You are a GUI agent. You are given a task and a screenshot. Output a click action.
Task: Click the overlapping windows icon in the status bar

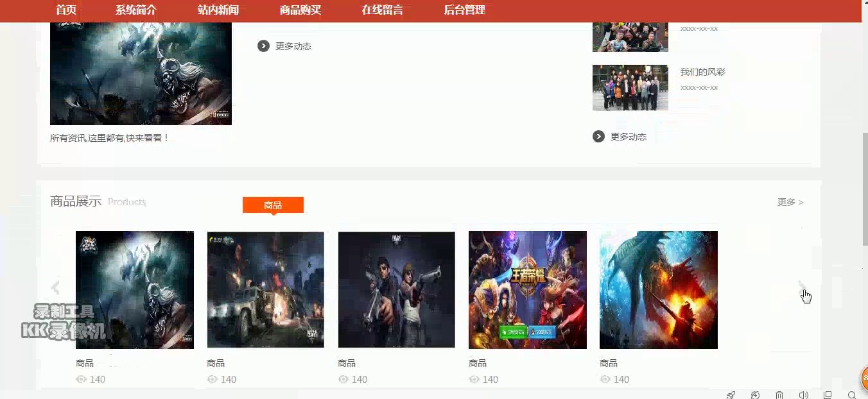828,395
